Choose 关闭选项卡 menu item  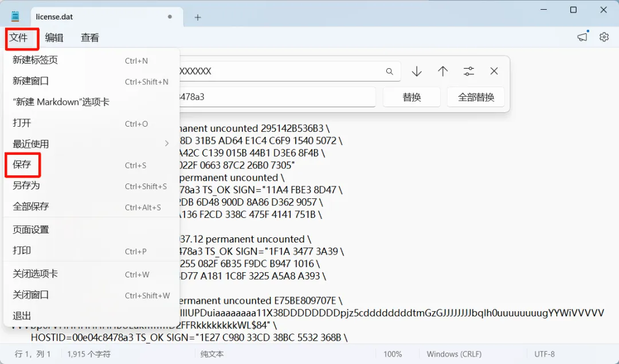point(92,273)
